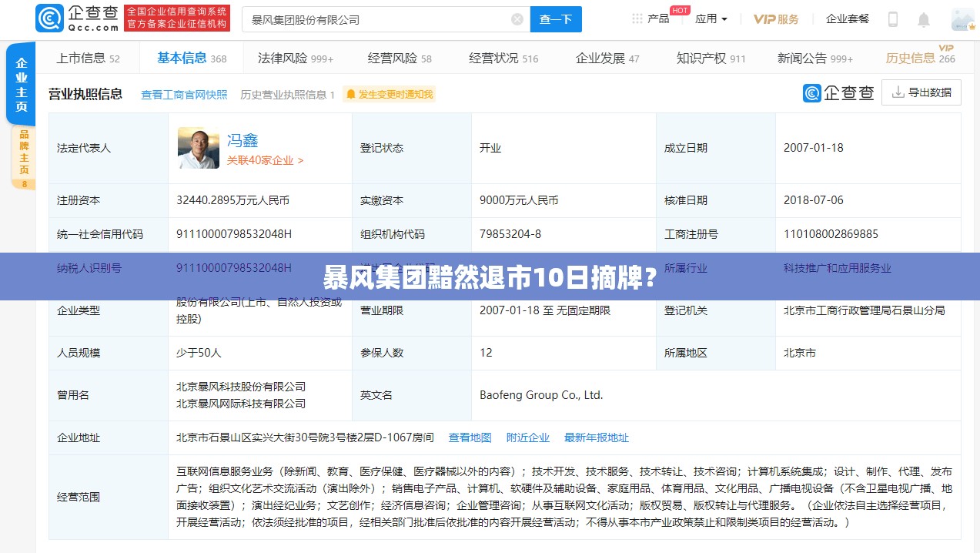980x553 pixels.
Task: Click credit code 91110000798532048H in 统一社会信用代码 row
Action: click(234, 234)
